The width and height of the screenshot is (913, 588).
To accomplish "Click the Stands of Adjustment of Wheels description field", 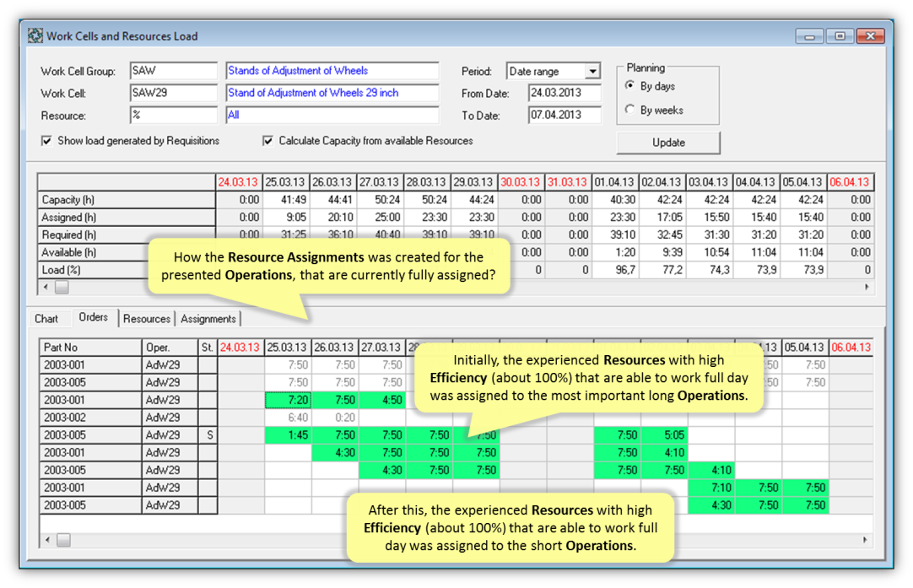I will pyautogui.click(x=332, y=71).
